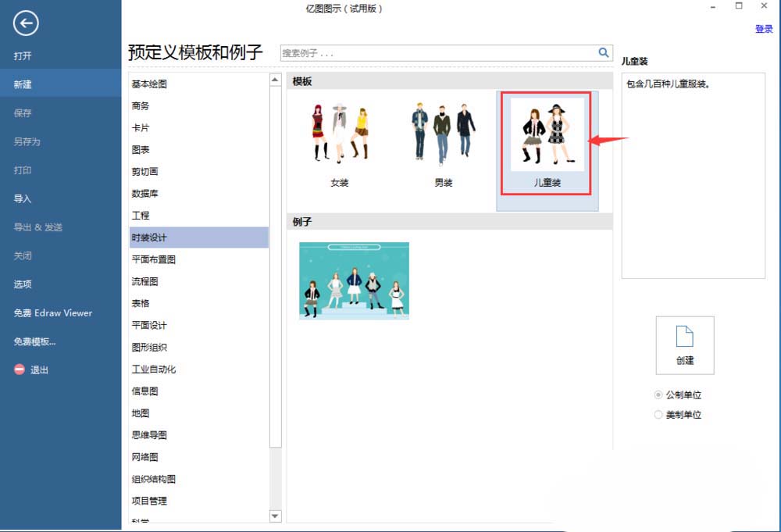
Task: Switch to the 新建 menu item
Action: coord(23,84)
